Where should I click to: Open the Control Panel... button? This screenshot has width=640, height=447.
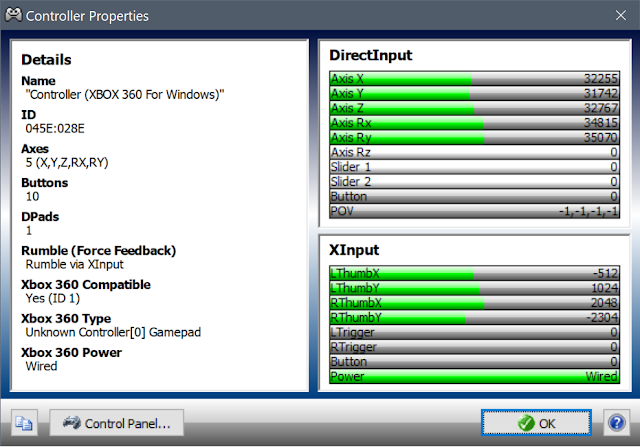coord(116,423)
